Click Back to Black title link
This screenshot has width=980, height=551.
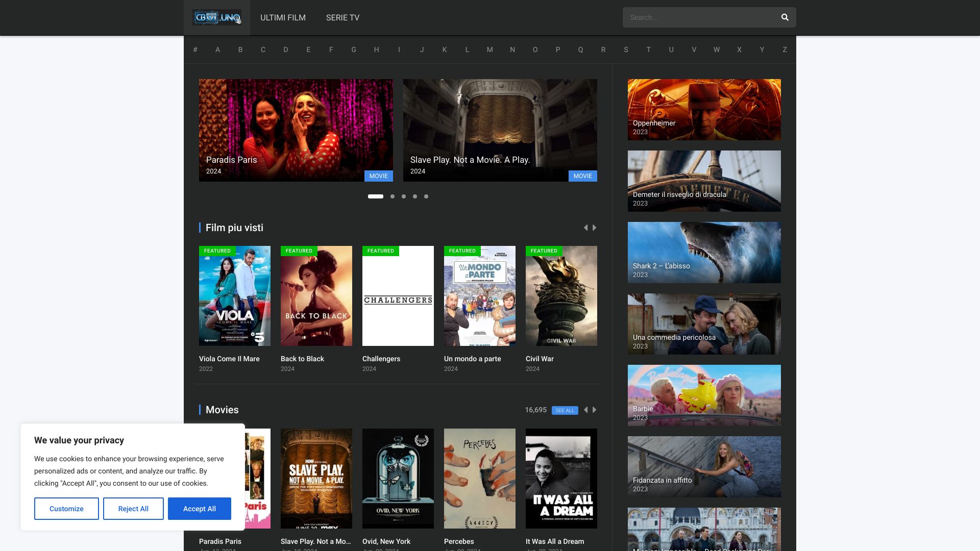(x=302, y=359)
